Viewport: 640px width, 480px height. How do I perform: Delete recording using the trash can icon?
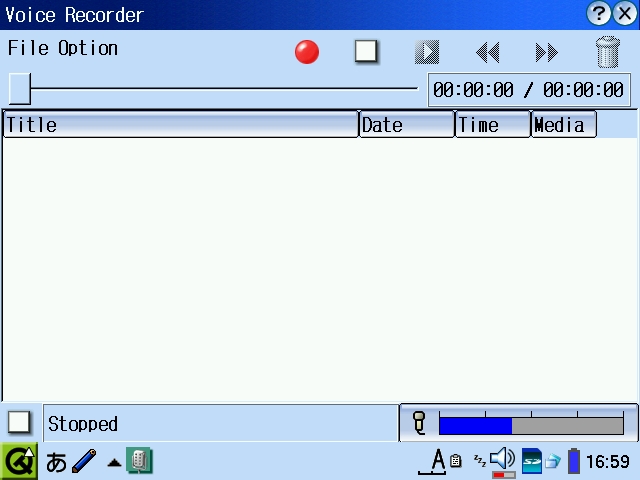[x=607, y=52]
